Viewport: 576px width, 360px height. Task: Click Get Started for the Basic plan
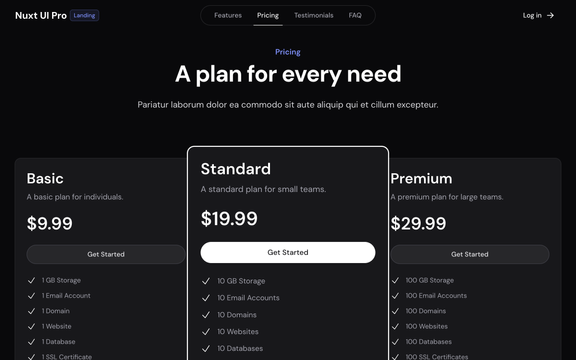point(106,254)
